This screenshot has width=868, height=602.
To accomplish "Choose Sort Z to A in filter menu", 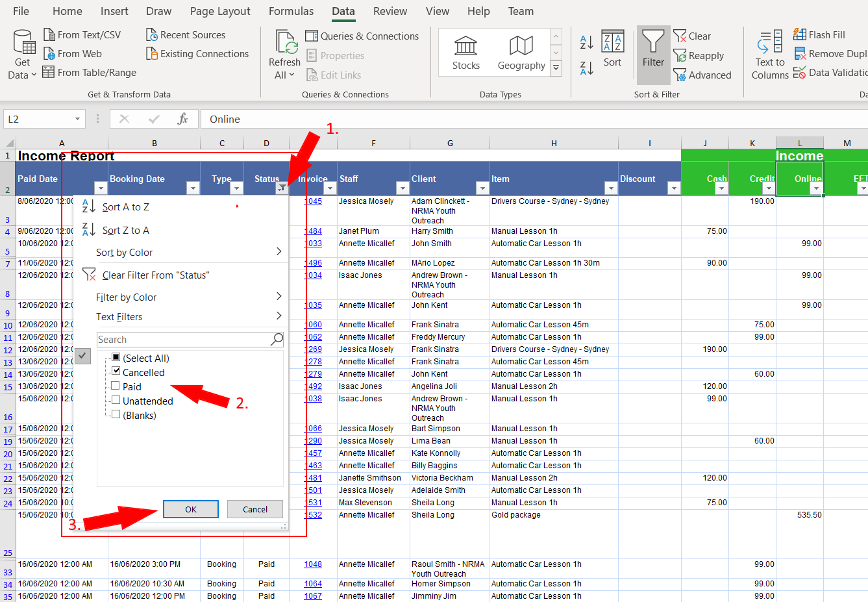I will tap(125, 230).
